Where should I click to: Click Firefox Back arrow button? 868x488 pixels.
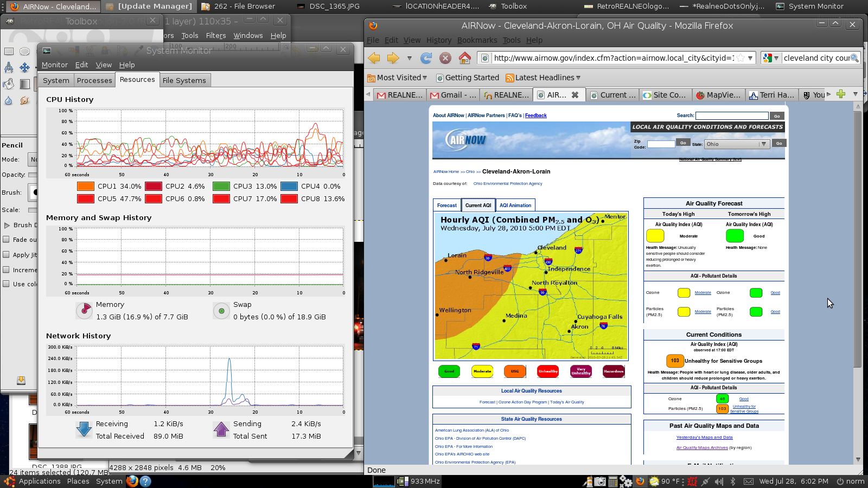(x=374, y=58)
